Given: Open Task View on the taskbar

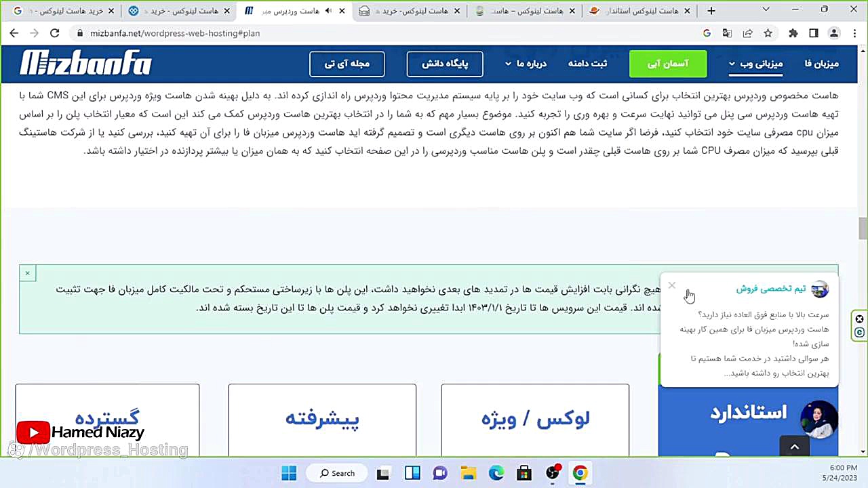Looking at the screenshot, I should coord(383,473).
